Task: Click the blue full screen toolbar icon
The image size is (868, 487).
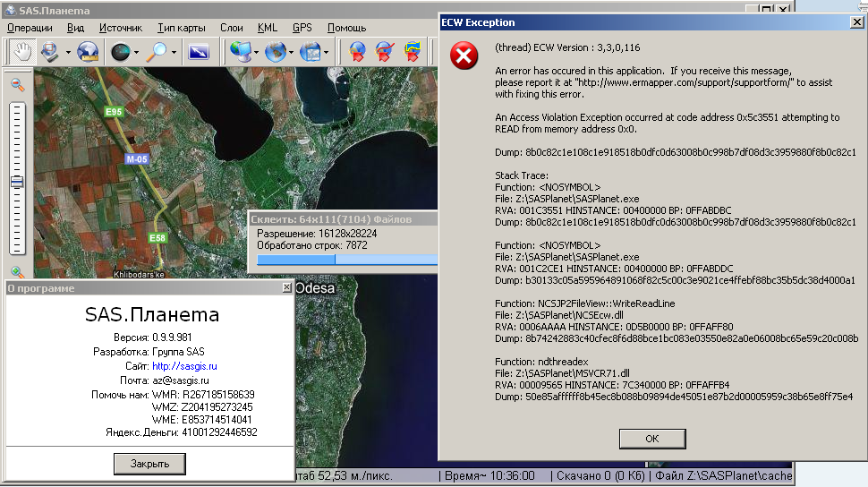Action: [x=198, y=52]
